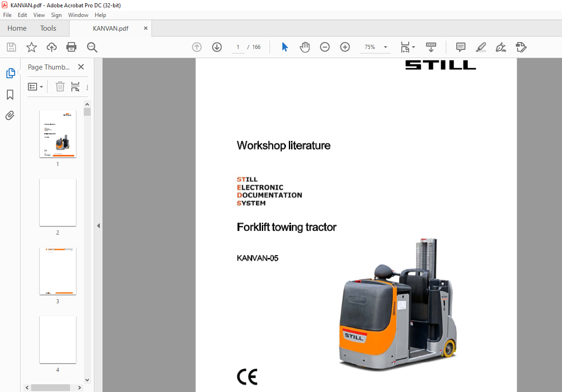Viewport: 562px width, 392px height.
Task: Open thumbnail options menu dropdown
Action: 36,86
